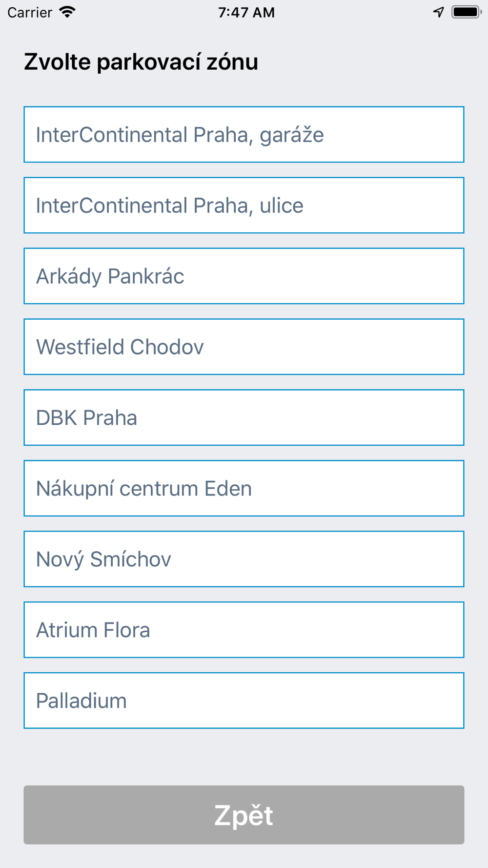This screenshot has height=868, width=488.
Task: Select Westfield Chodov parking zone
Action: 244,347
